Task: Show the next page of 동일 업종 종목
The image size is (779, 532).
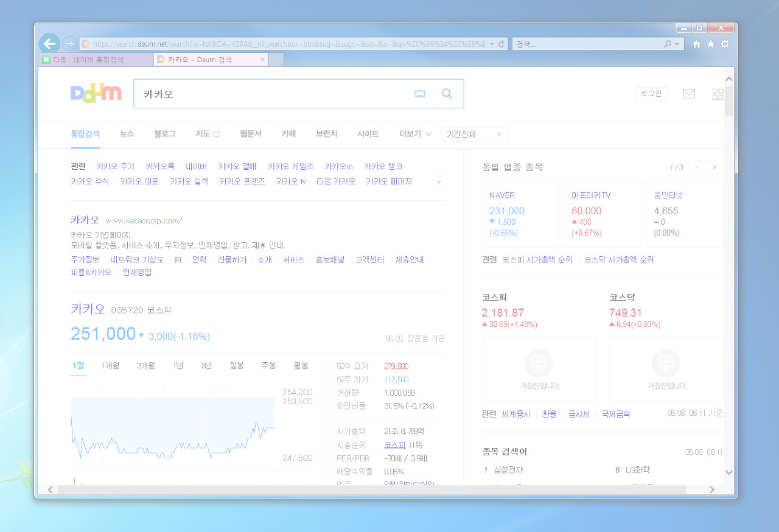Action: [714, 167]
